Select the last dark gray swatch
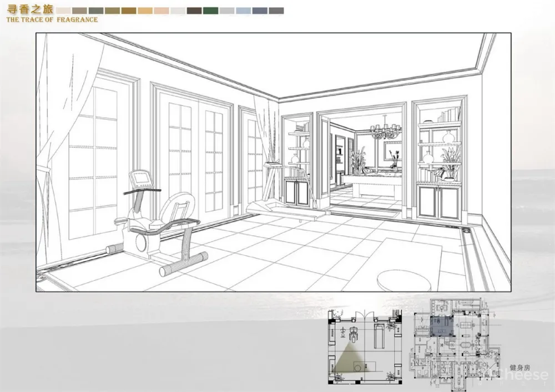Viewport: 555px width, 392px height. tap(276, 11)
